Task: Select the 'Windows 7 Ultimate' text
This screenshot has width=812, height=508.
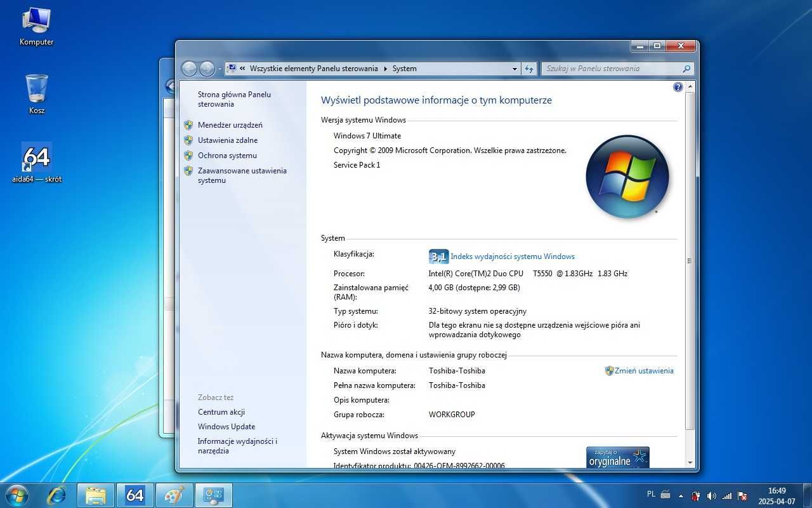Action: pos(367,136)
